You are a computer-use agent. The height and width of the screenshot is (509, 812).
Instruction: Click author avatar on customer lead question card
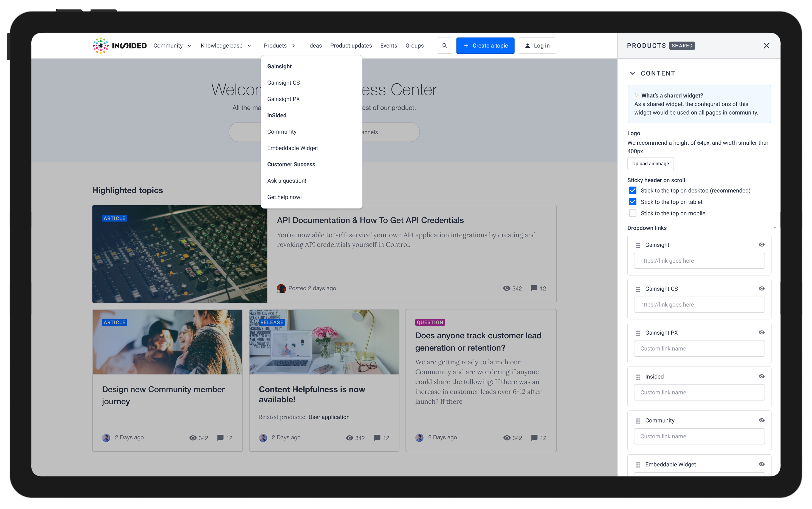tap(419, 438)
